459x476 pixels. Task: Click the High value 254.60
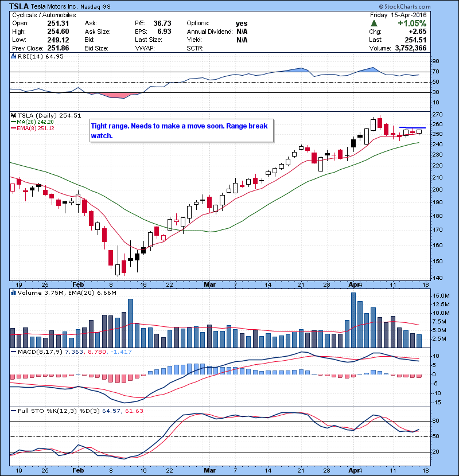pos(58,32)
